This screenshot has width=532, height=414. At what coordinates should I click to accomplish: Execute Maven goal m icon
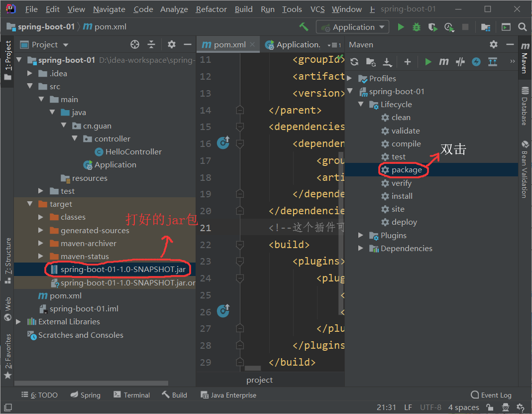444,62
